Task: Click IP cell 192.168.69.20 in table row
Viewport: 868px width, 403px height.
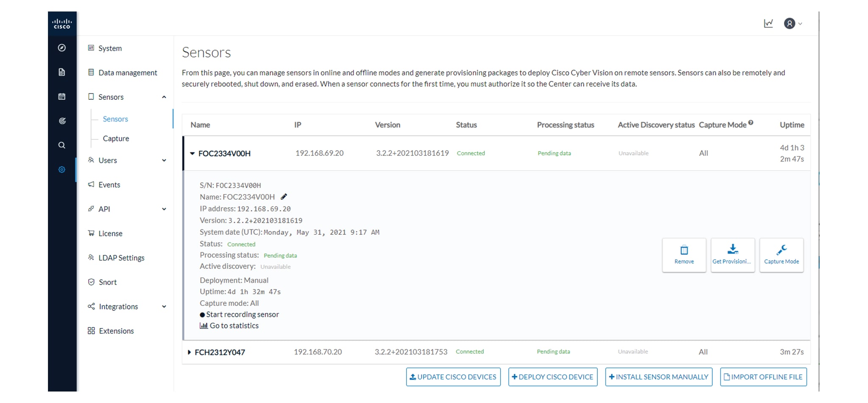Action: click(x=319, y=153)
